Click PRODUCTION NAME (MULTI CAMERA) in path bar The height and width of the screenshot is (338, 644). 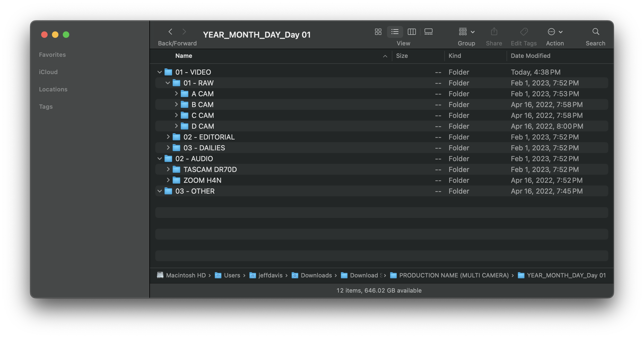tap(454, 275)
